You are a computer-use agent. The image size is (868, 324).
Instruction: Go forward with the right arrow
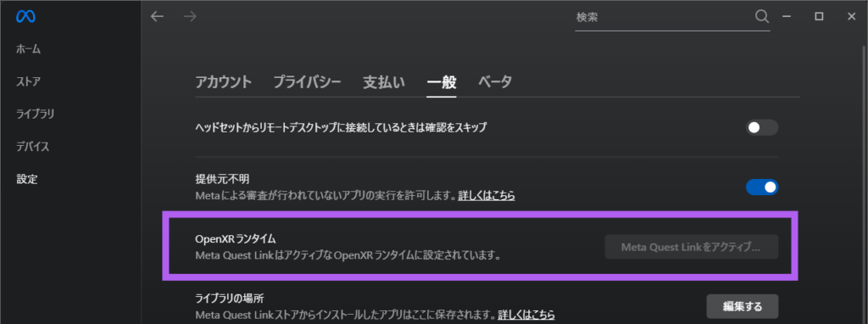pos(190,17)
